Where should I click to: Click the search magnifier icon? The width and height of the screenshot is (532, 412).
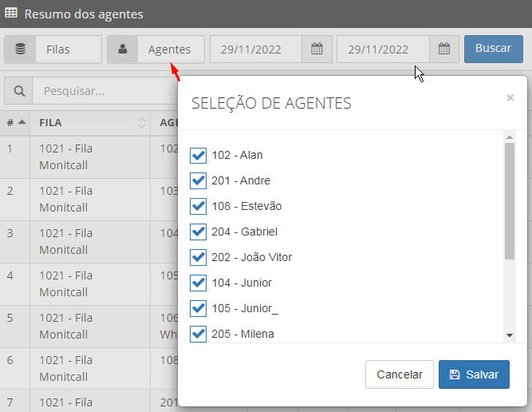pos(19,91)
